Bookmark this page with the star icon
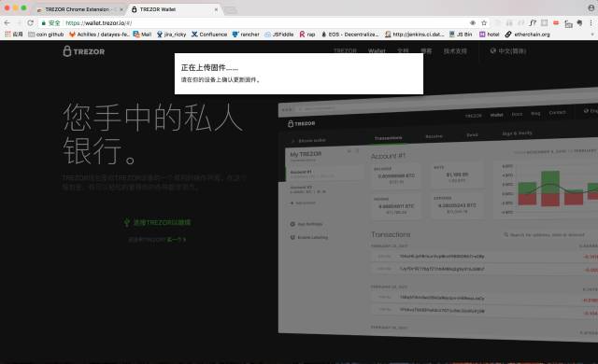Viewport: 598px width, 364px height. tap(484, 22)
